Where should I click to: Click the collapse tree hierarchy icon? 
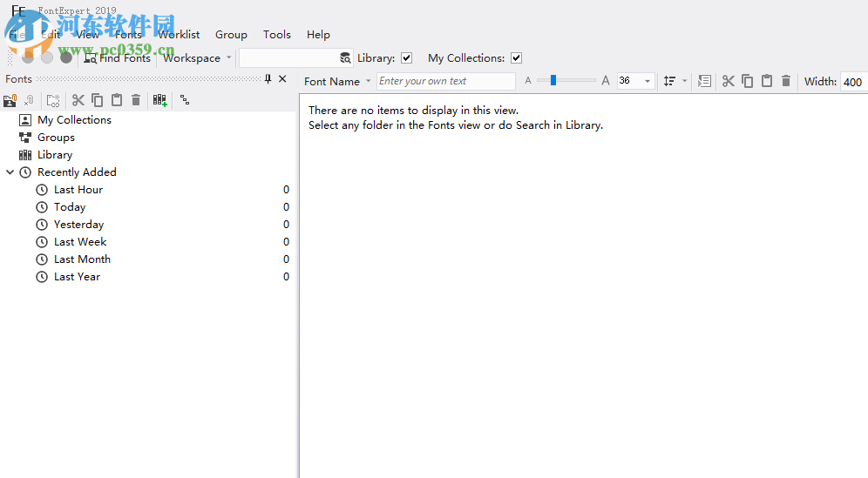[x=185, y=100]
